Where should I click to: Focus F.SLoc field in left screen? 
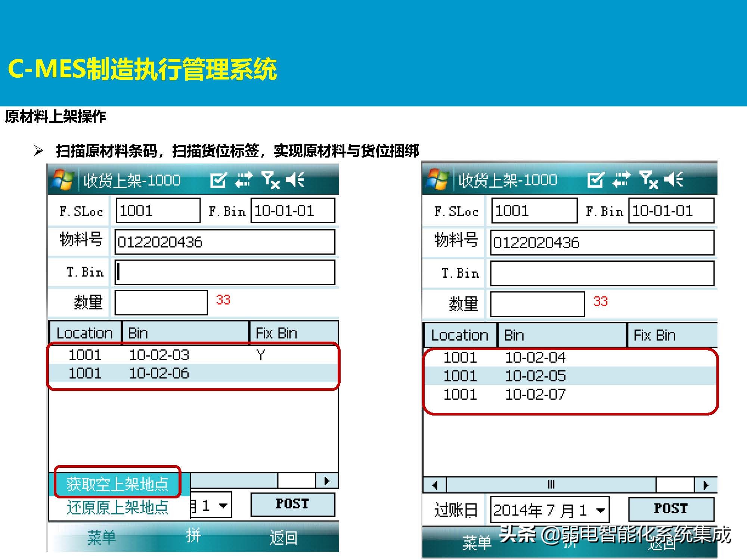click(x=158, y=211)
